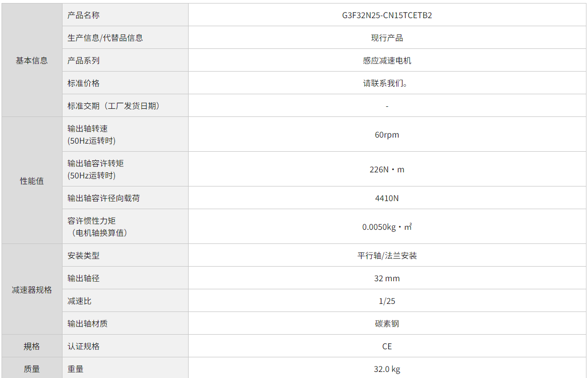
Task: Click the 0.0050kg·m² inertia value
Action: [387, 227]
